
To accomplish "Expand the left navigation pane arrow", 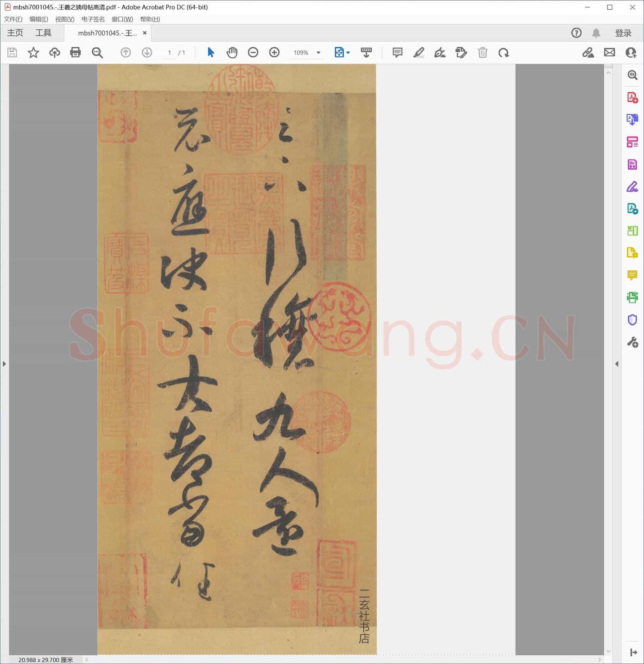I will click(x=4, y=364).
